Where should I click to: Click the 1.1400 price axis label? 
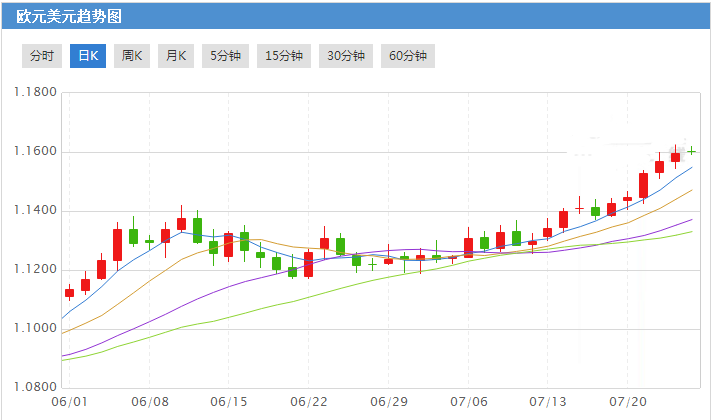tap(34, 211)
